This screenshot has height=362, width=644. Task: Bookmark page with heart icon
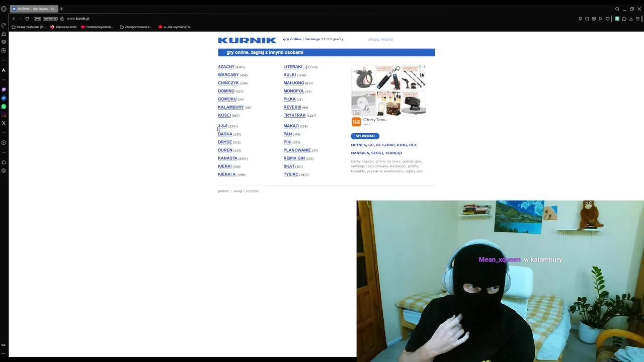607,19
